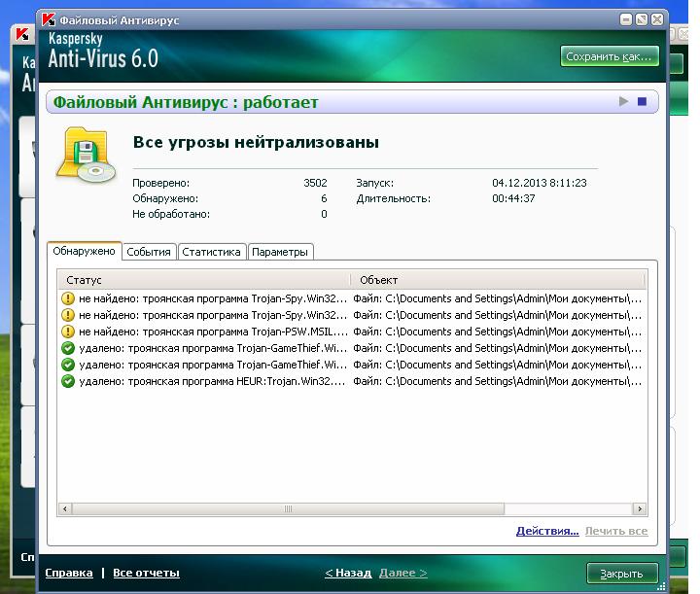Screen dimensions: 700x594
Task: Click green check on first Trojan-GameThief row
Action: [x=68, y=348]
